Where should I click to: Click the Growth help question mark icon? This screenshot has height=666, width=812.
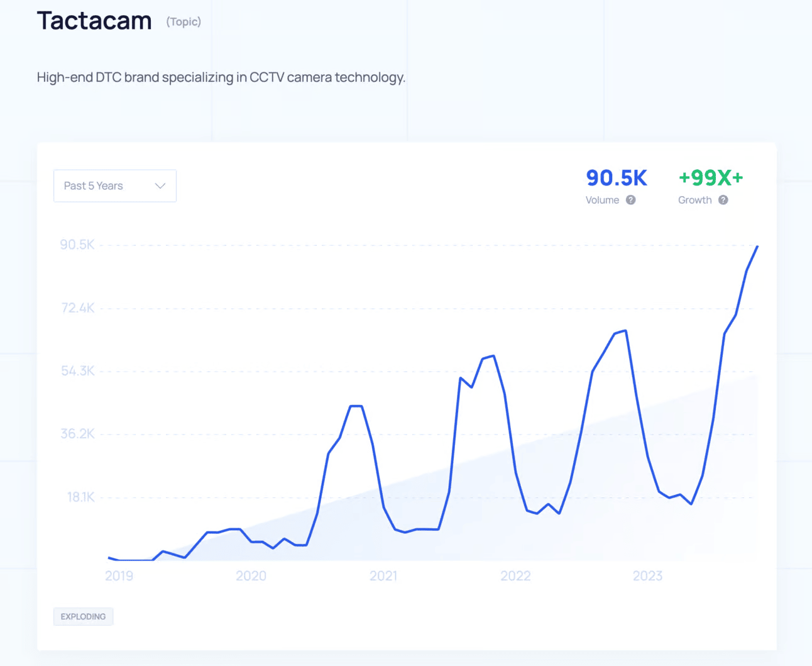(x=723, y=200)
